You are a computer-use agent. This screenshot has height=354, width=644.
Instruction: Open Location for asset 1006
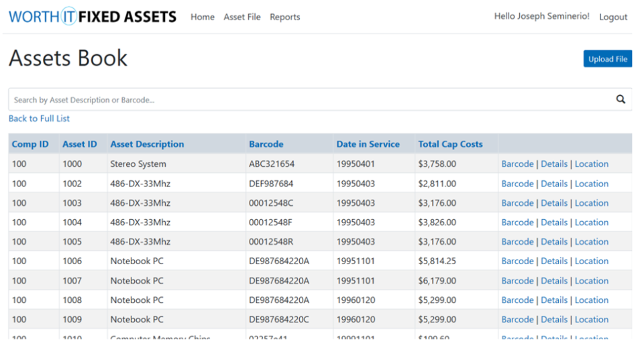592,261
